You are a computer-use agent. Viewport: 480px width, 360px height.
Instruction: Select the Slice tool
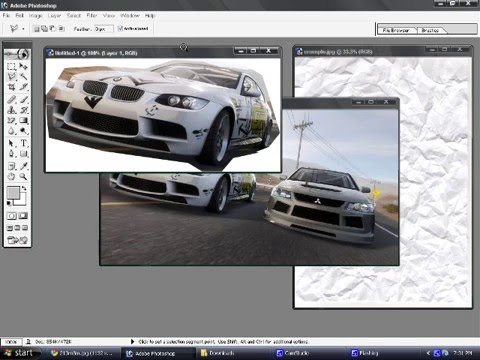[23, 87]
